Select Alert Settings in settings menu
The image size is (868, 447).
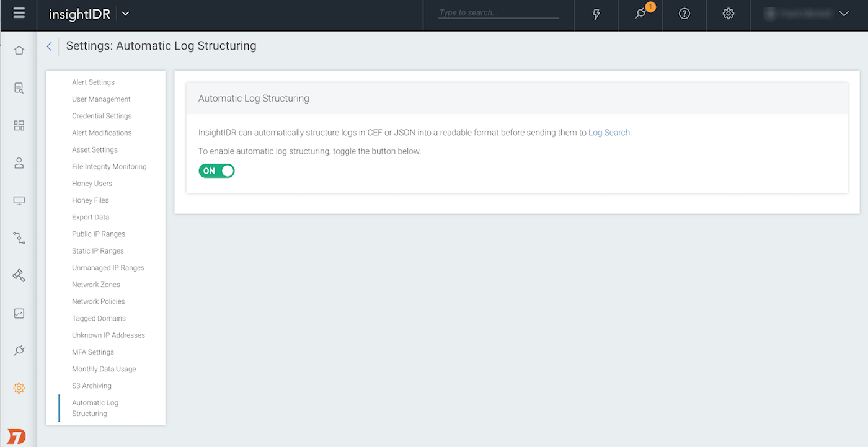[93, 82]
